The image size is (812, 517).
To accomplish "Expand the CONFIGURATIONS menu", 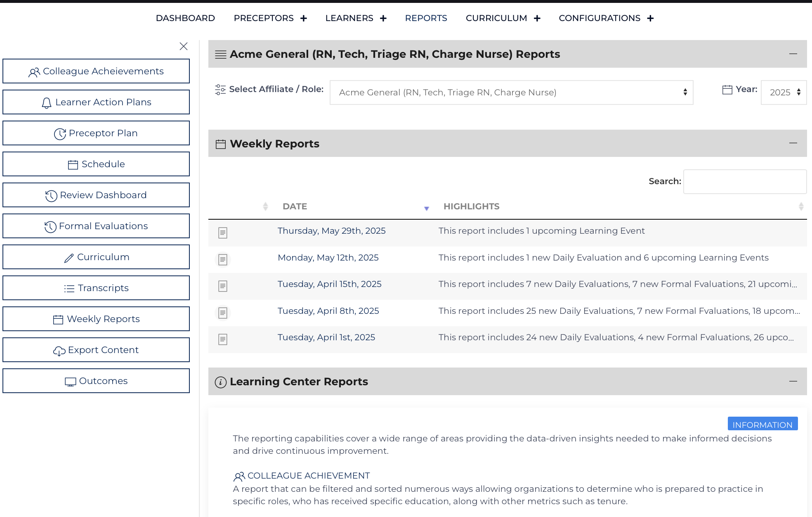I will pyautogui.click(x=650, y=18).
